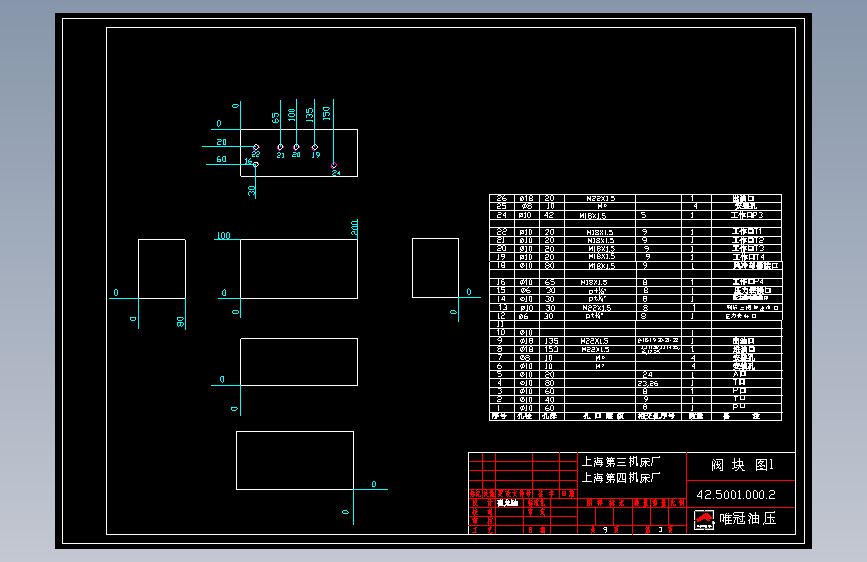Pick the hole circle numbered 19
Viewport: 867px width, 562px height.
[x=315, y=147]
